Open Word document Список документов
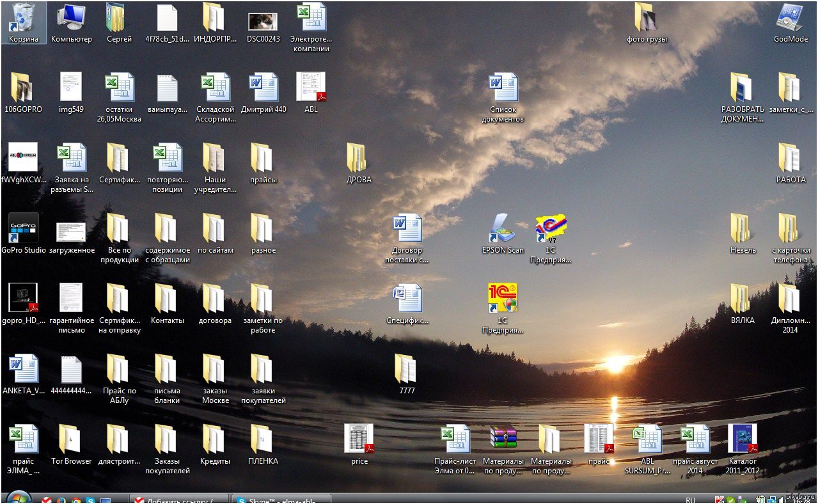Screen dimensions: 818x504 (x=503, y=88)
